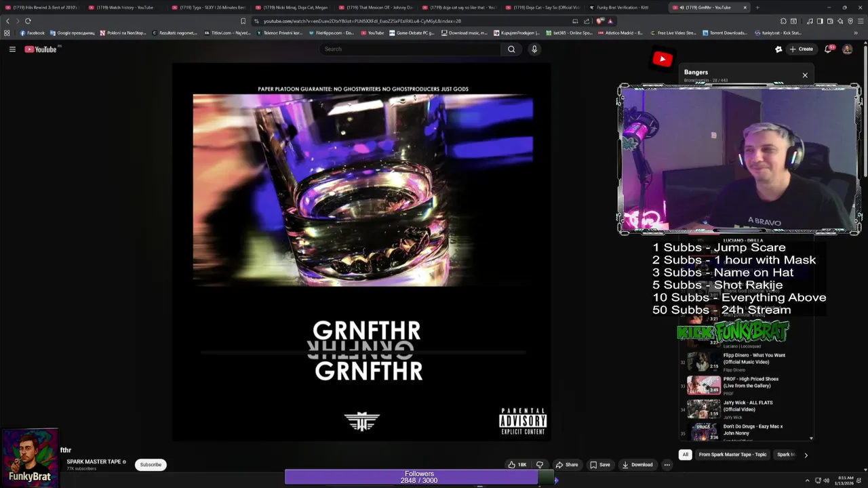
Task: Open the Titlovi.com bookmark
Action: (x=227, y=33)
